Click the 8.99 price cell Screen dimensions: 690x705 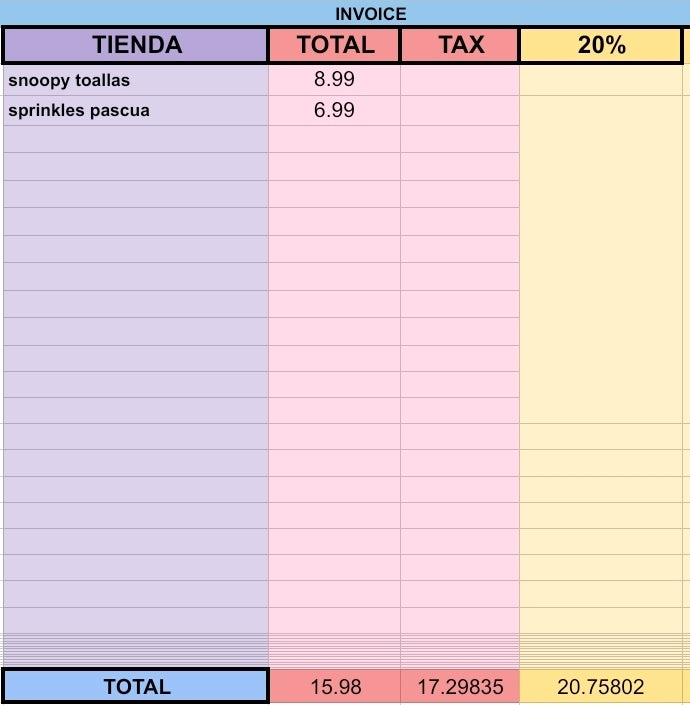(334, 80)
